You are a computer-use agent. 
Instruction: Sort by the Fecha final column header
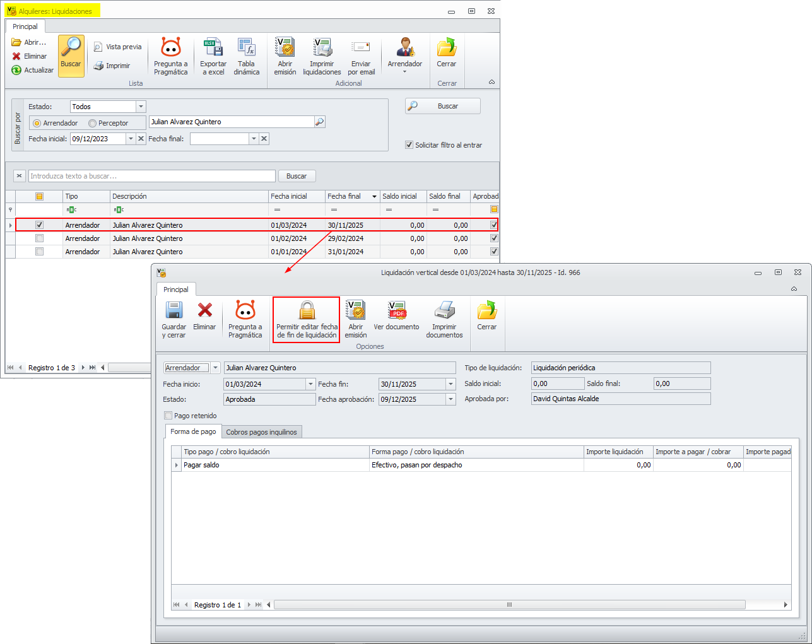[352, 196]
